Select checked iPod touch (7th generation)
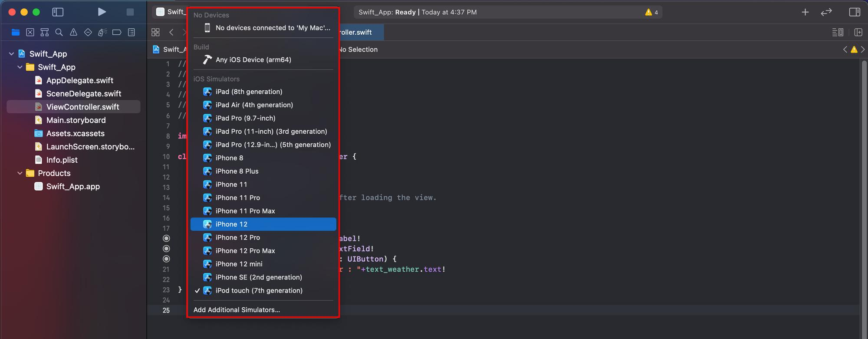 coord(263,291)
